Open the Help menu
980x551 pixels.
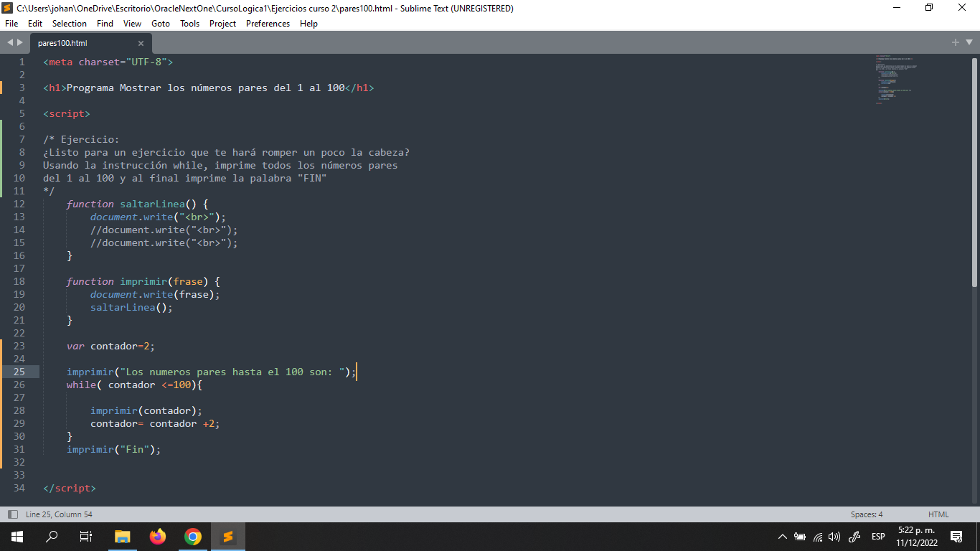click(308, 24)
